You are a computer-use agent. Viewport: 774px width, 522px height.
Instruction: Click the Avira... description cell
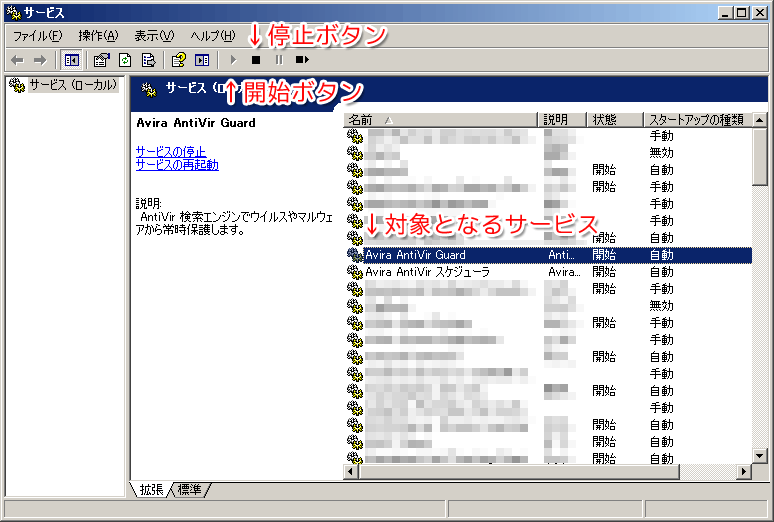click(565, 272)
